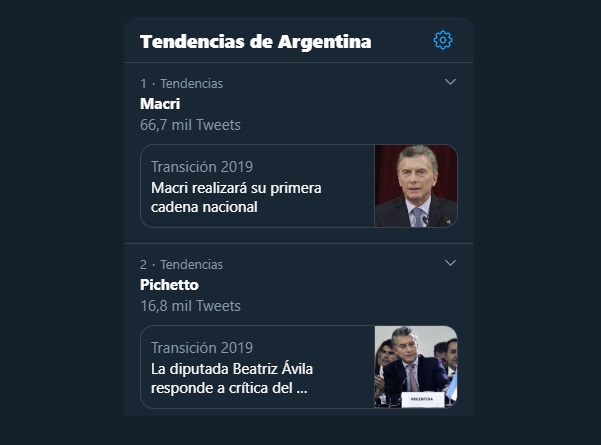Viewport: 601px width, 445px height.
Task: Click the "1 · Tendencias" rank label
Action: tap(181, 84)
